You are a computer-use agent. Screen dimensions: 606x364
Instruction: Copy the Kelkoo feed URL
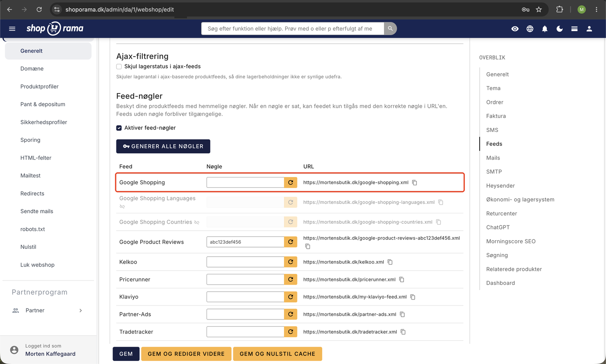390,262
